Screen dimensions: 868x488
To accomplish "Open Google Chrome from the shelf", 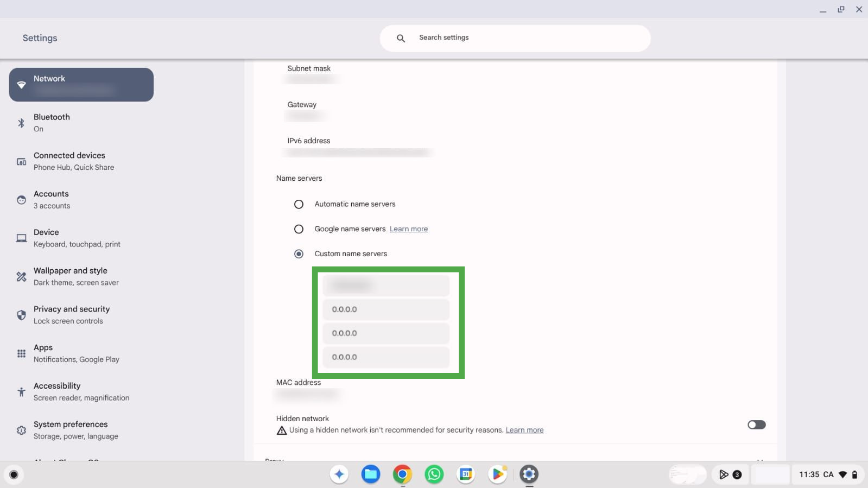I will (x=402, y=474).
